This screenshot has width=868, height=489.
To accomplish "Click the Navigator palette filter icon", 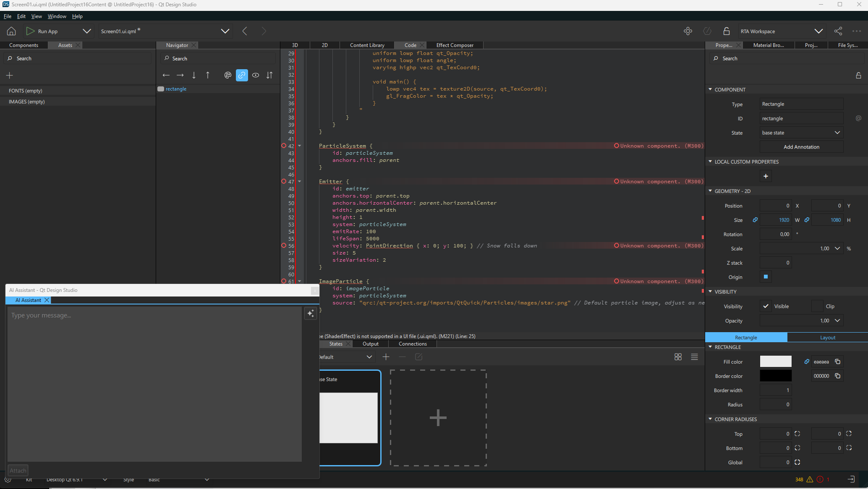I will (x=227, y=75).
